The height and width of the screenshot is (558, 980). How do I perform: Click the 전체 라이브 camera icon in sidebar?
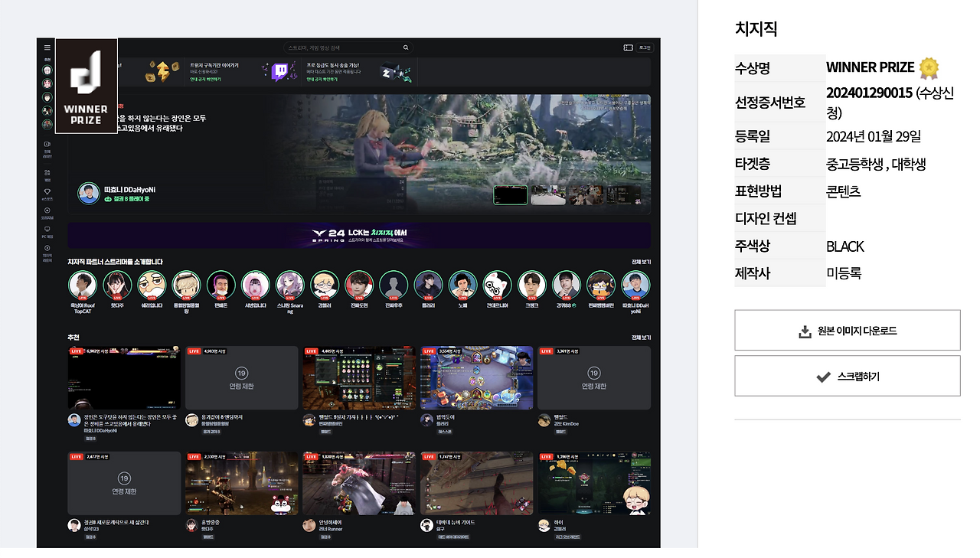tap(47, 144)
